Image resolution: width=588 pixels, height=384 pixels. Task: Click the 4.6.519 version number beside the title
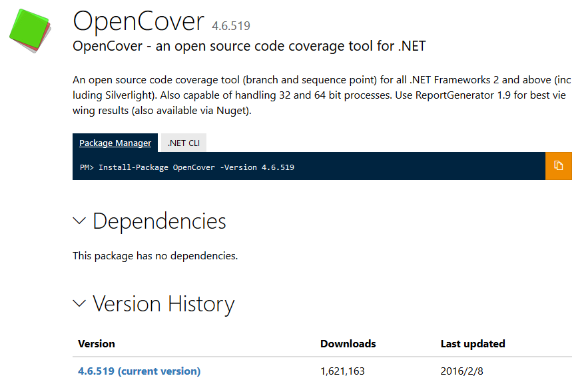[x=231, y=26]
